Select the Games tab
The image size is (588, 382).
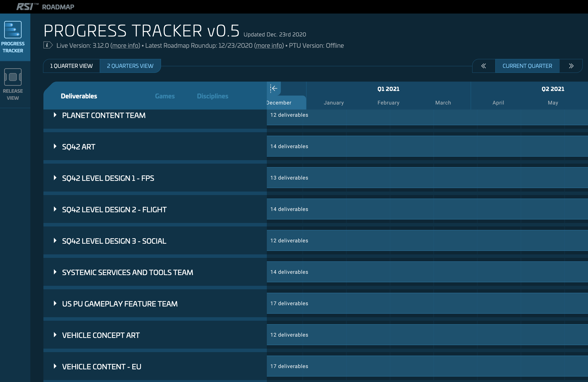165,96
